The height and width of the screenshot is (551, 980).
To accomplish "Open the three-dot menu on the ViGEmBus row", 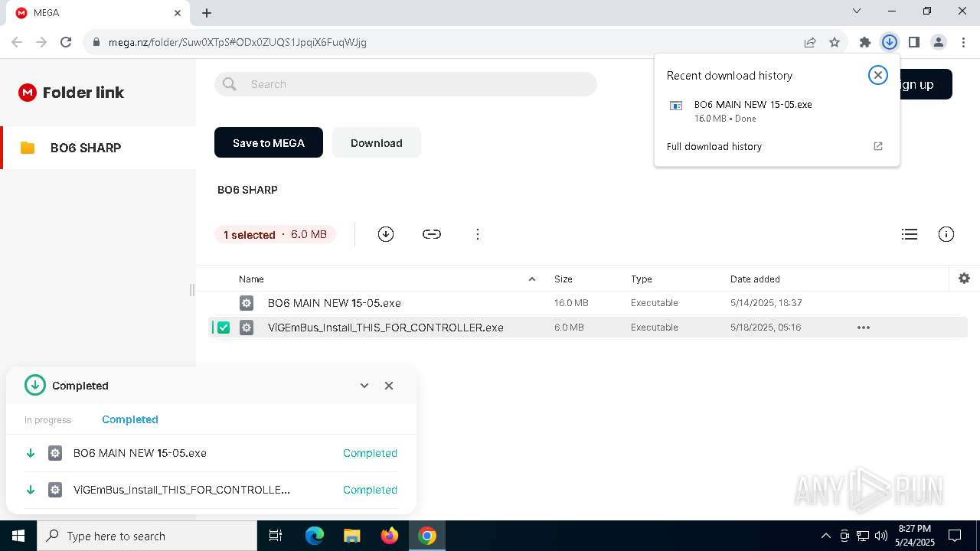I will [x=864, y=328].
